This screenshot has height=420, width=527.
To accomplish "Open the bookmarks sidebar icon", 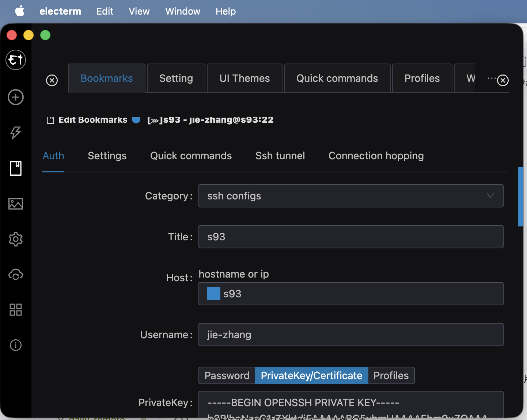I will click(16, 168).
